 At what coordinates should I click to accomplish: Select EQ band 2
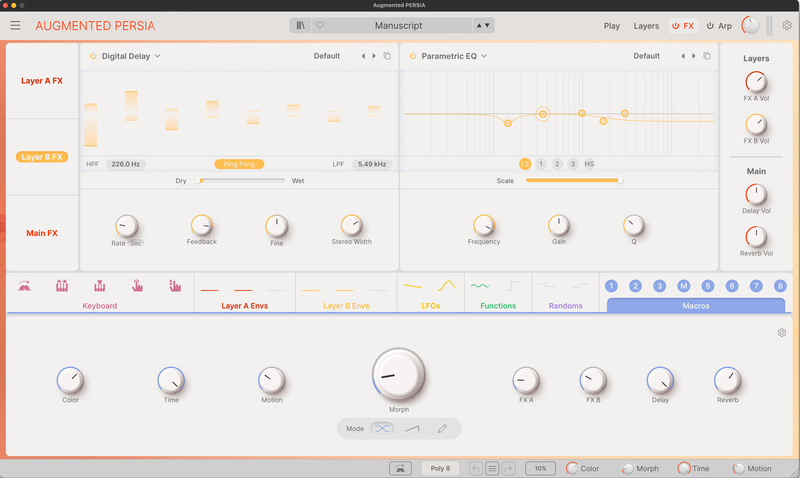click(x=557, y=164)
